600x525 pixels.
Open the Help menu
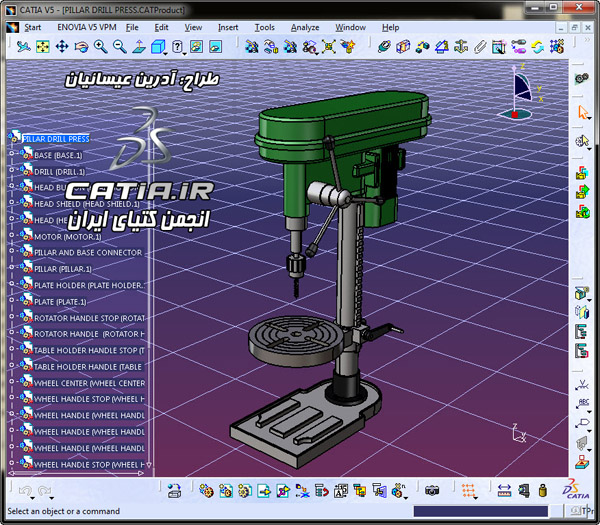(390, 28)
